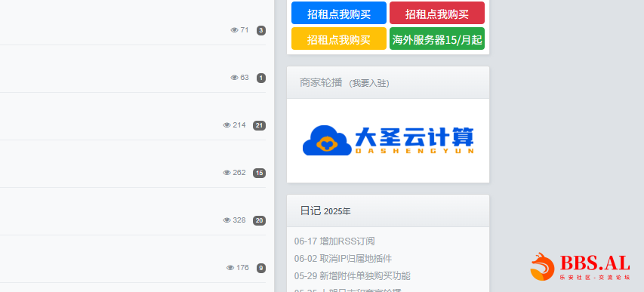Click the view count 71

pos(245,30)
